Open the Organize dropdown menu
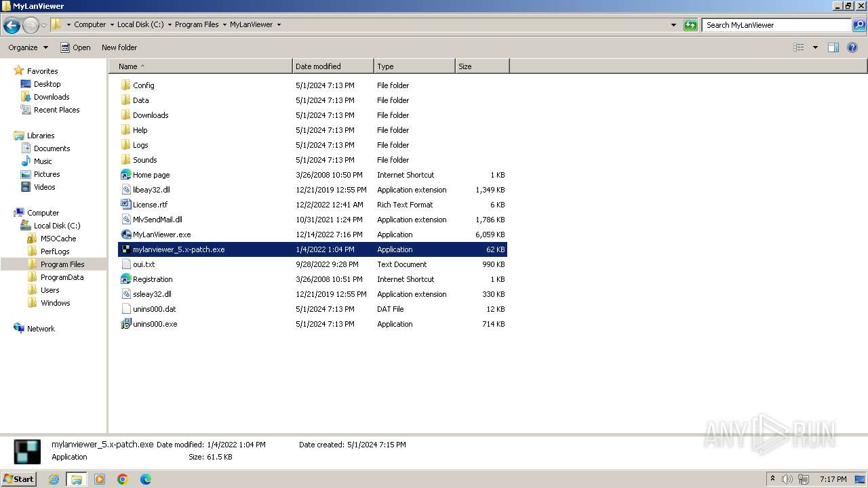The width and height of the screenshot is (868, 488). pyautogui.click(x=28, y=47)
